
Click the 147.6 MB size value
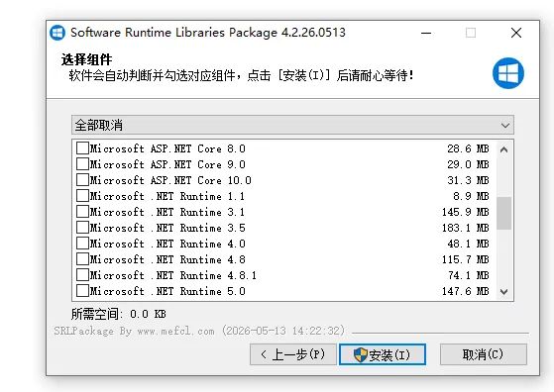click(x=466, y=291)
